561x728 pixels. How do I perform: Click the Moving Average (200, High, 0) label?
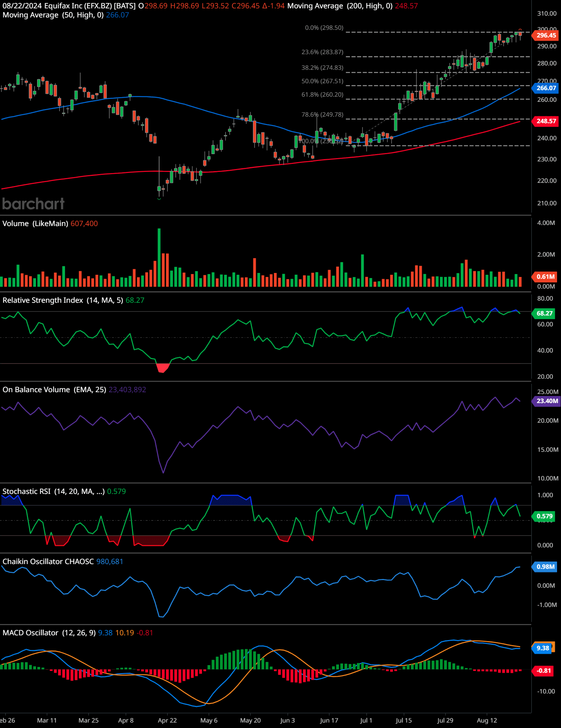tap(340, 6)
